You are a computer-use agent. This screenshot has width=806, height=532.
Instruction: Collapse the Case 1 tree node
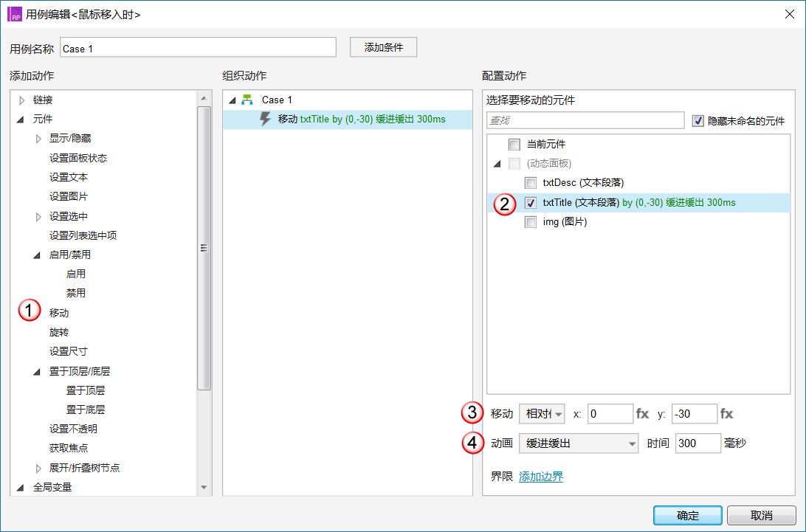232,100
